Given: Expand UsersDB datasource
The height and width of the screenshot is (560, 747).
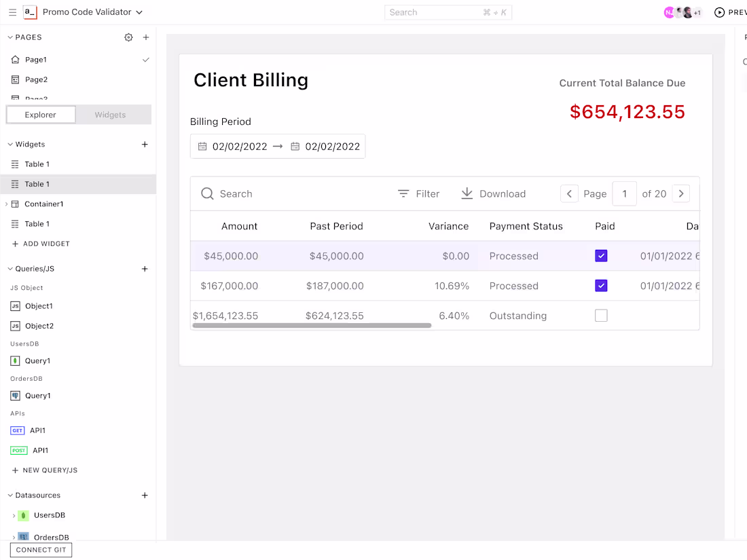Looking at the screenshot, I should [x=14, y=515].
